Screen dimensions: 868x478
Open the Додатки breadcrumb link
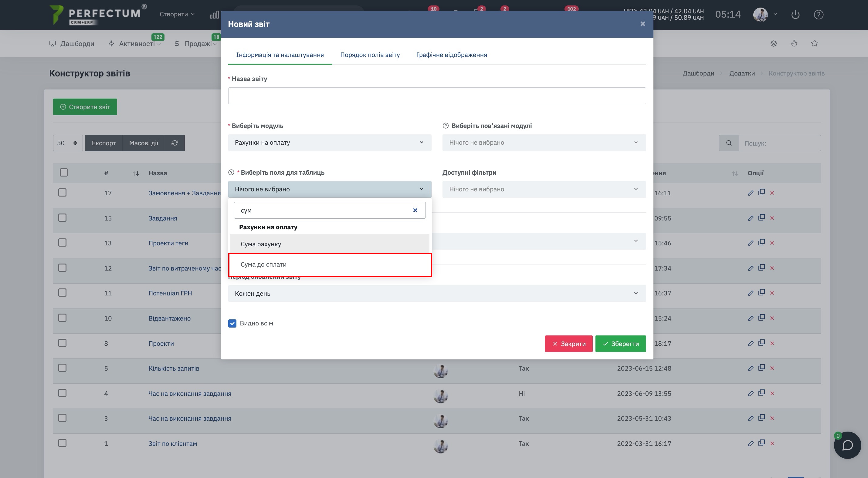click(x=742, y=73)
